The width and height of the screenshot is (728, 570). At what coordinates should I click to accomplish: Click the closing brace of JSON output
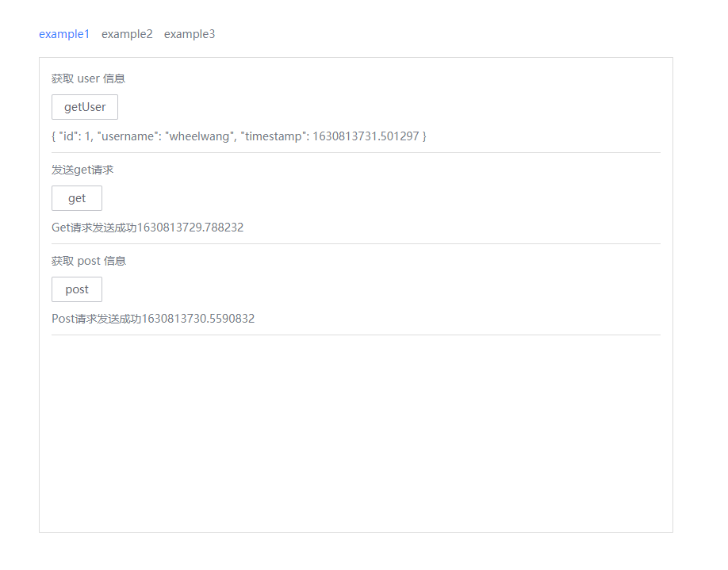(x=424, y=136)
